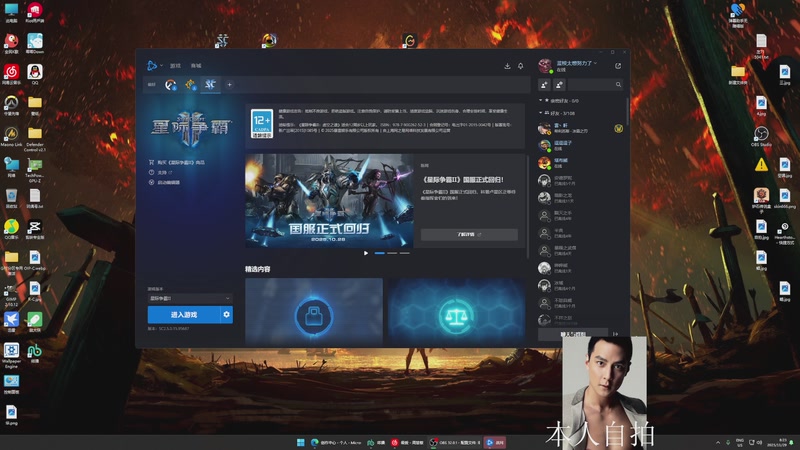The height and width of the screenshot is (450, 800).
Task: Open the 购买《星际争霸II》商品 shop link
Action: pyautogui.click(x=177, y=162)
